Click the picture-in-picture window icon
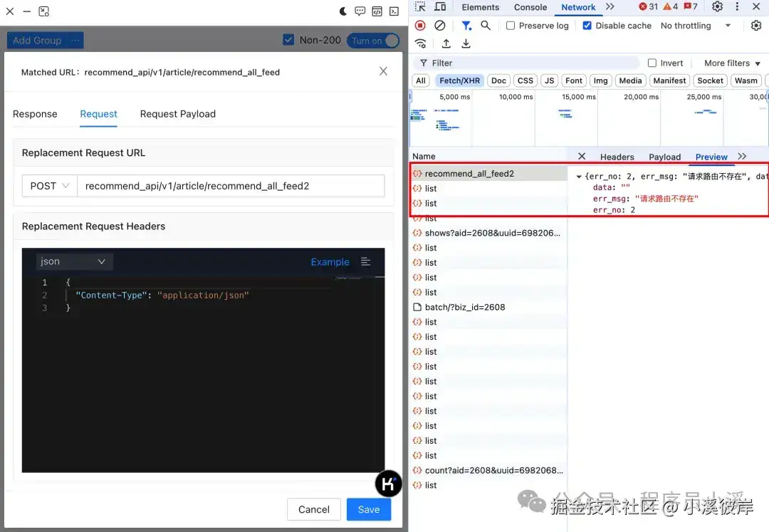Screen dimensions: 769x532 click(44, 11)
